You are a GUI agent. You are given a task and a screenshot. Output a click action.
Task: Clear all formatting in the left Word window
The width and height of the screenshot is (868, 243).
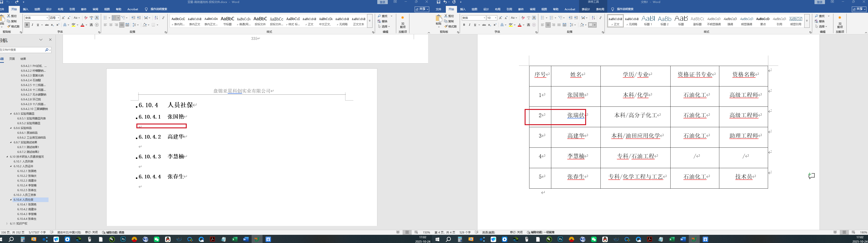click(86, 18)
